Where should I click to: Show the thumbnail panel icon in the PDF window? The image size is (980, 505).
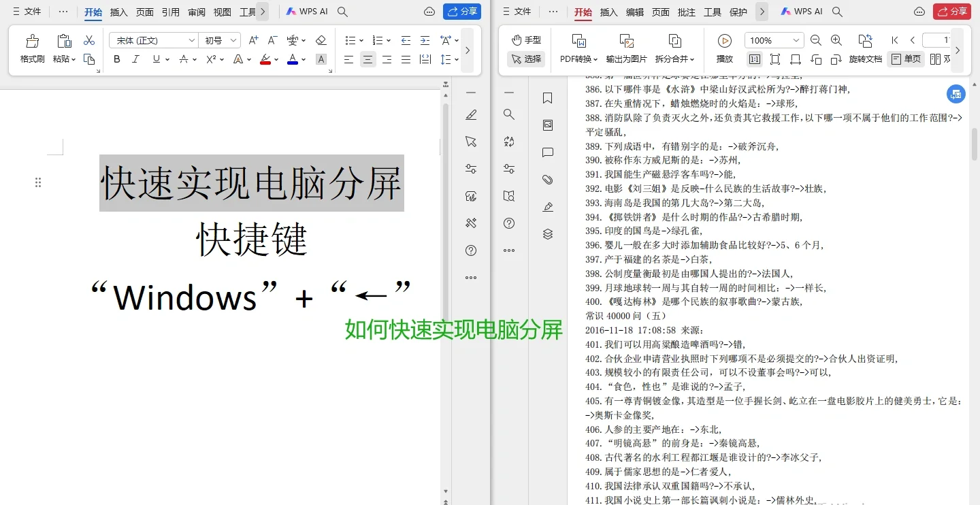click(548, 125)
